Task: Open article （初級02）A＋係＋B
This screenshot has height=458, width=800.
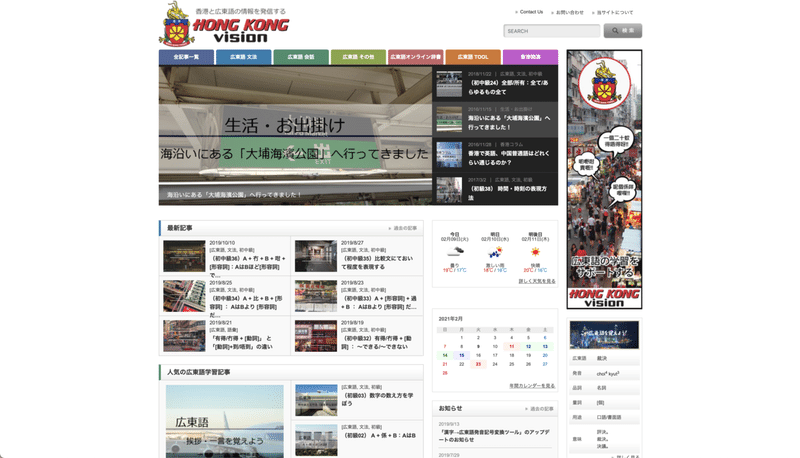Action: tap(379, 436)
